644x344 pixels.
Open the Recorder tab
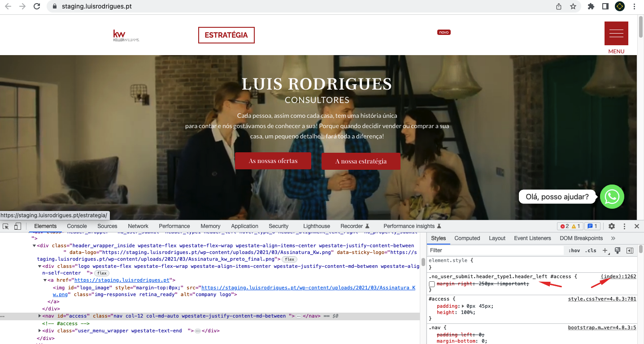click(x=354, y=226)
